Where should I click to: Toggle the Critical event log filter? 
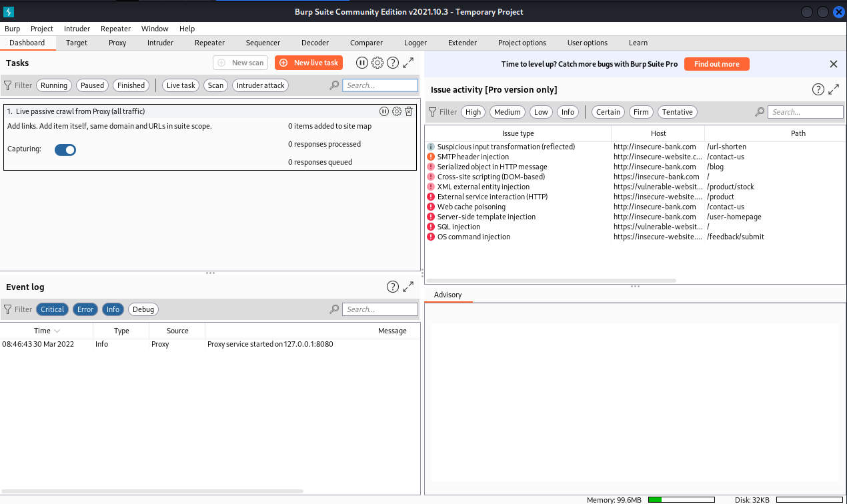[x=52, y=309]
